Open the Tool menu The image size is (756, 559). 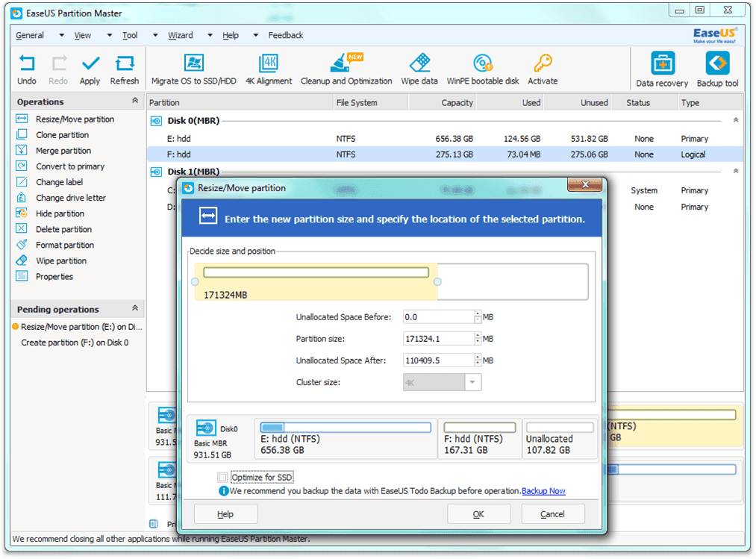[130, 35]
